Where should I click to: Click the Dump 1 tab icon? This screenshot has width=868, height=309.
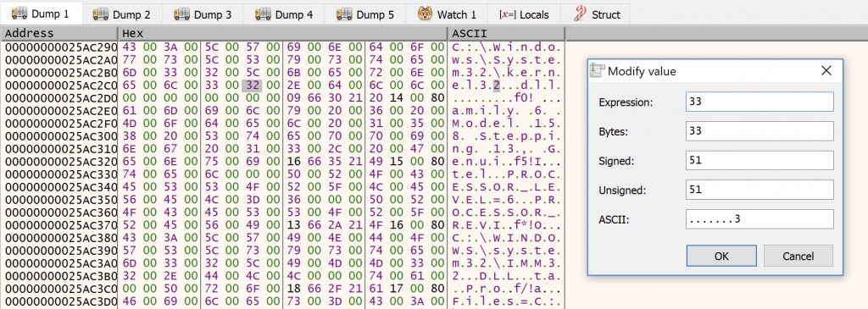point(20,13)
